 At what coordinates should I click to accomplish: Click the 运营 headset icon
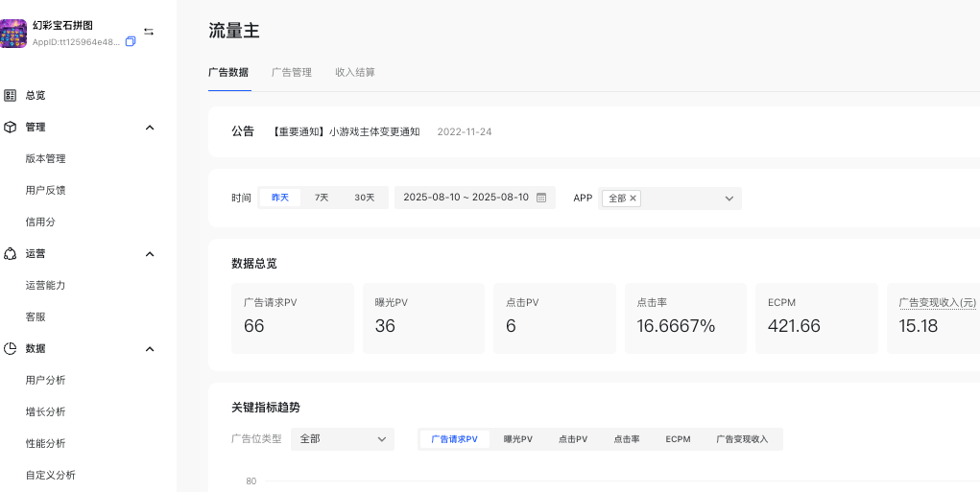tap(11, 254)
